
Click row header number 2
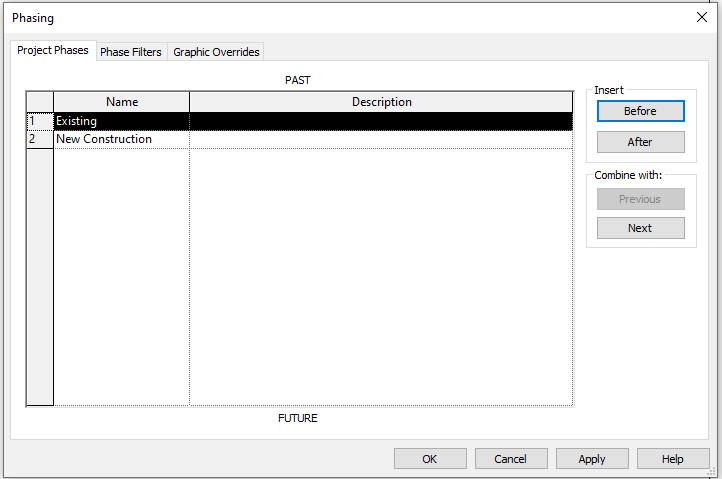40,139
